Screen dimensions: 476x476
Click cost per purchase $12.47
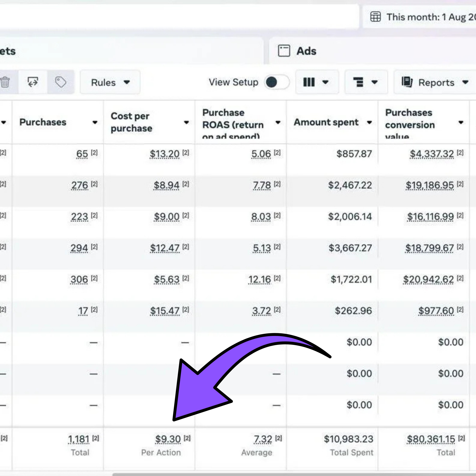coord(165,248)
